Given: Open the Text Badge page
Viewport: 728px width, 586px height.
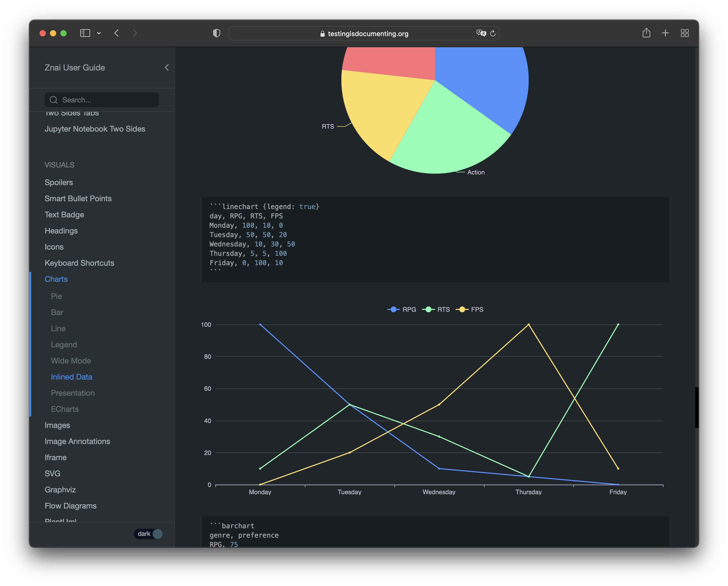Looking at the screenshot, I should 64,215.
